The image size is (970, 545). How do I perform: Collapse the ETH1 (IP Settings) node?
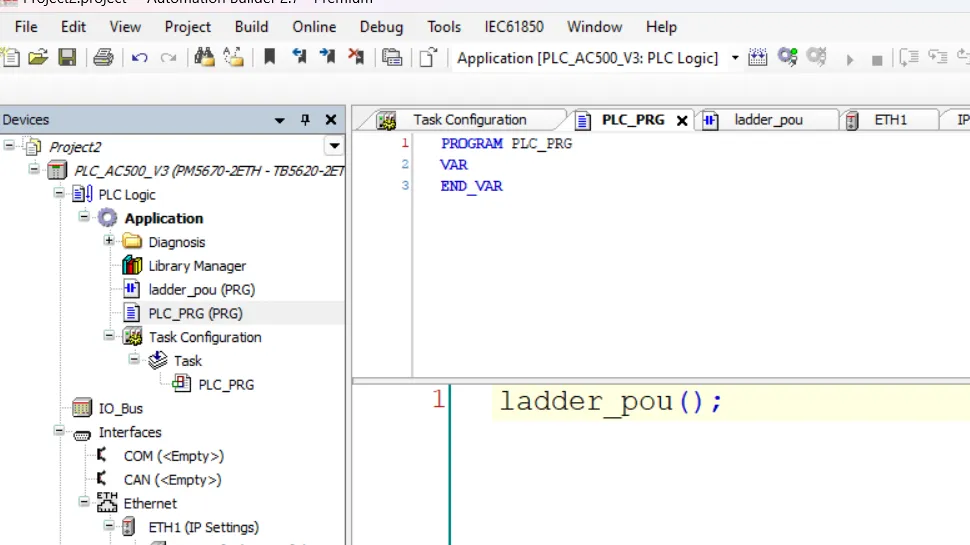[x=109, y=526]
